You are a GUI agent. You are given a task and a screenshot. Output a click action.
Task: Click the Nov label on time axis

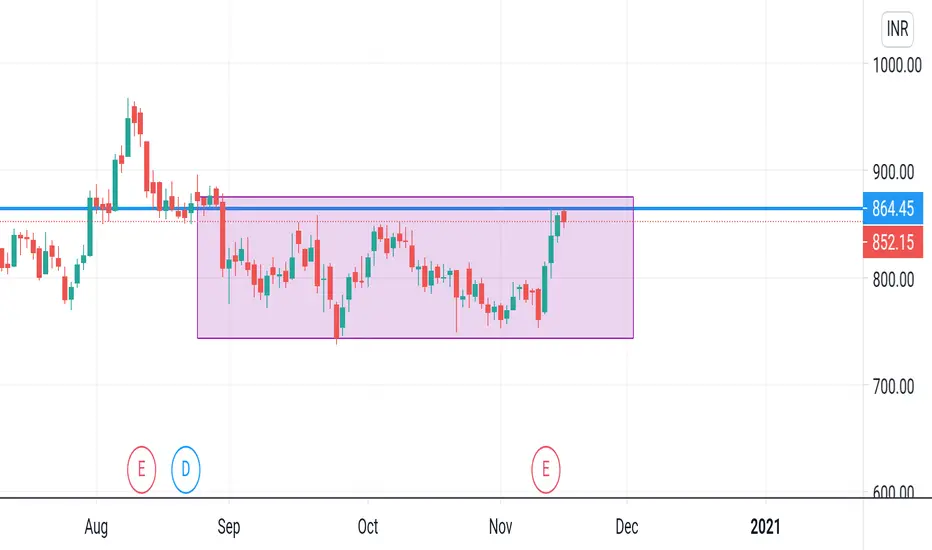click(500, 527)
